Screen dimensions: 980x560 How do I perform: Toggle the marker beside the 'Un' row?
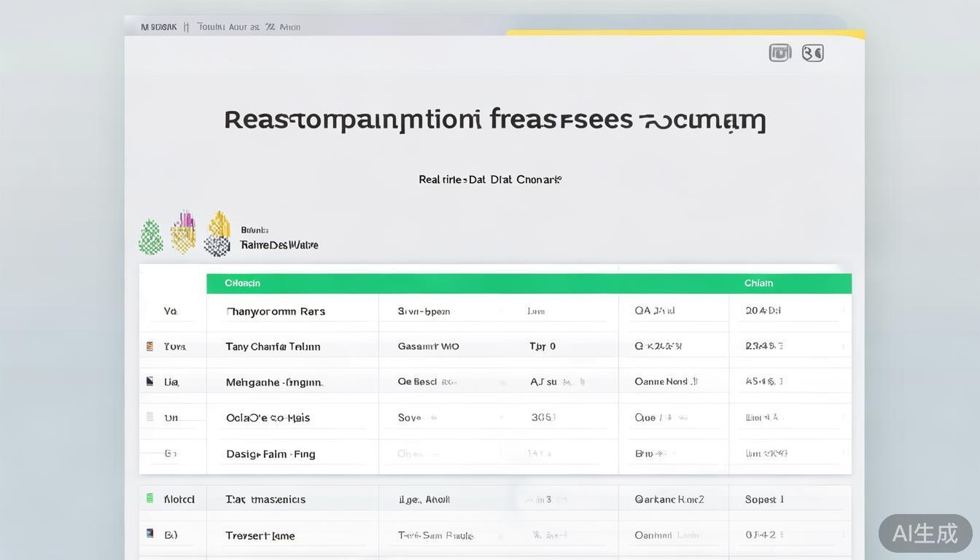[x=151, y=416]
